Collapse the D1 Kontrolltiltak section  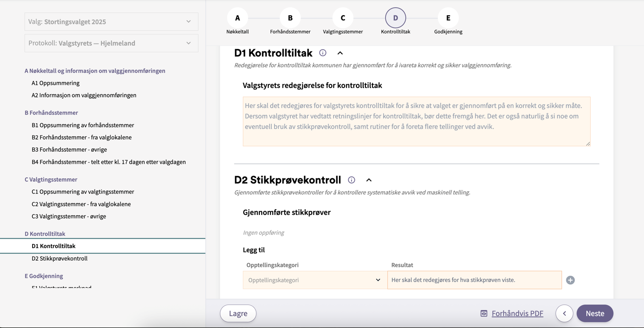click(x=340, y=53)
